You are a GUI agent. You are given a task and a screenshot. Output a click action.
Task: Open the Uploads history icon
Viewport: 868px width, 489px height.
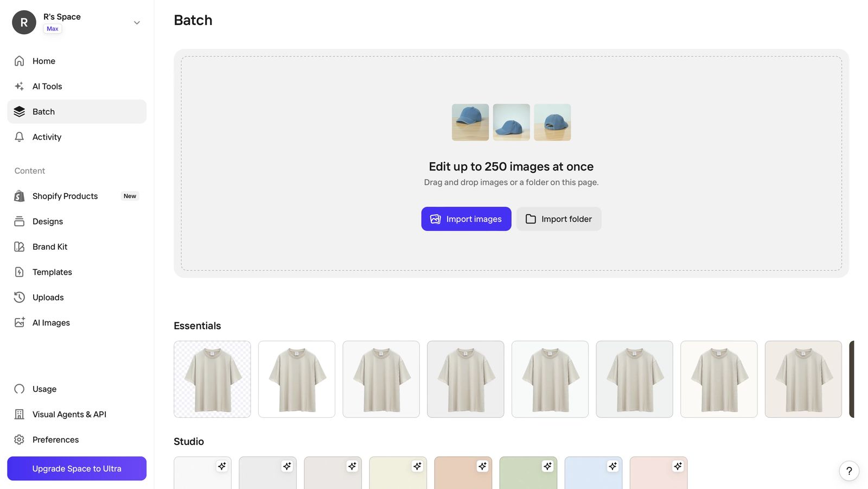coord(20,297)
